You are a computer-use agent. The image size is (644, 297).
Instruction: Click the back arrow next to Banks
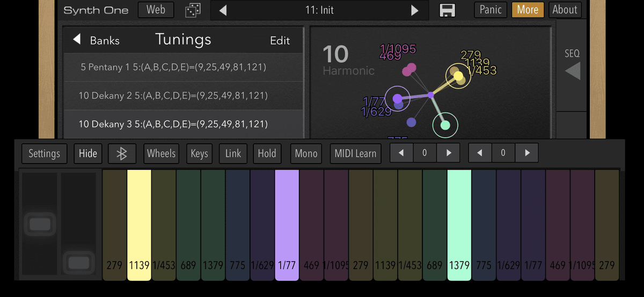click(77, 40)
